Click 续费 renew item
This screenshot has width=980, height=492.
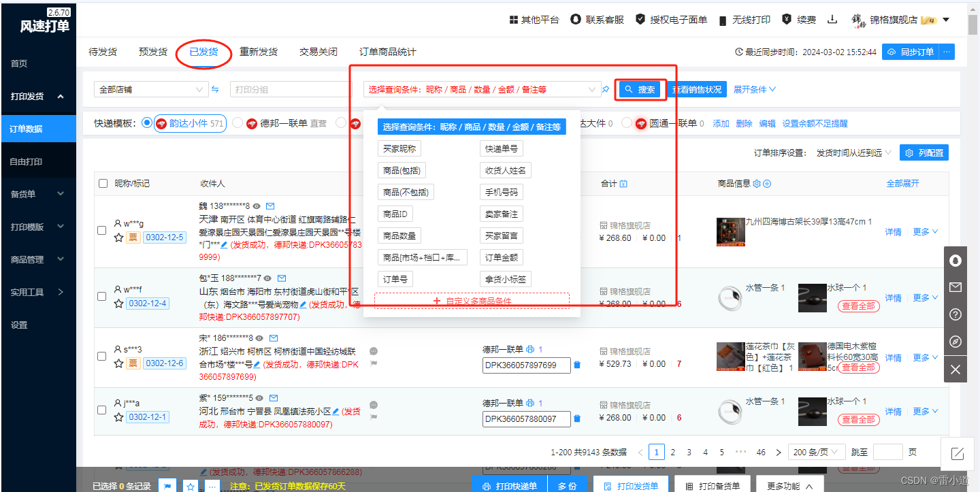799,20
